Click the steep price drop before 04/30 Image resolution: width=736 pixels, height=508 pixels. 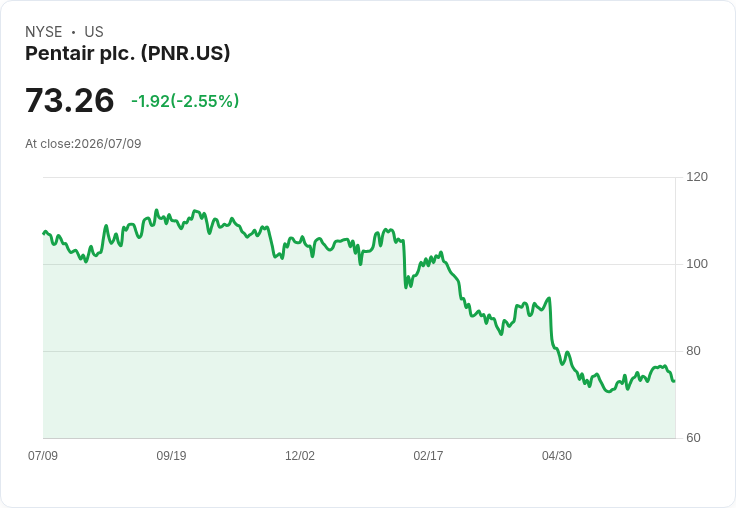(551, 323)
